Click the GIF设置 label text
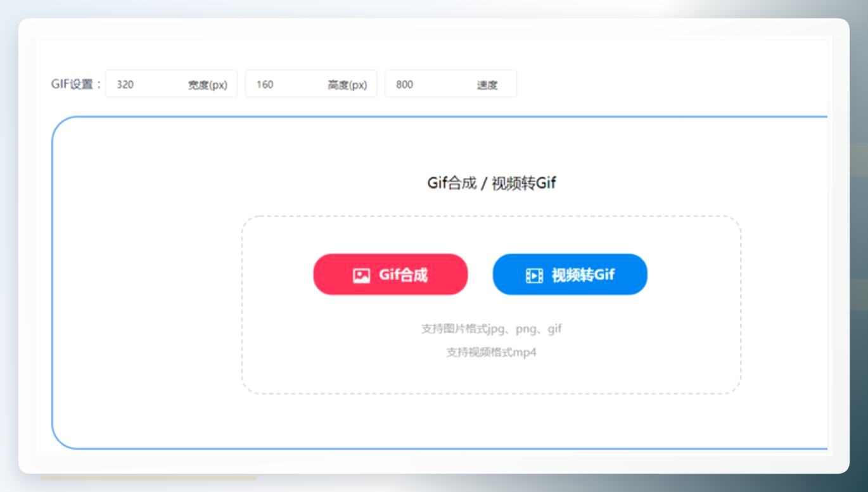Screen dimensions: 868x492 tap(76, 84)
